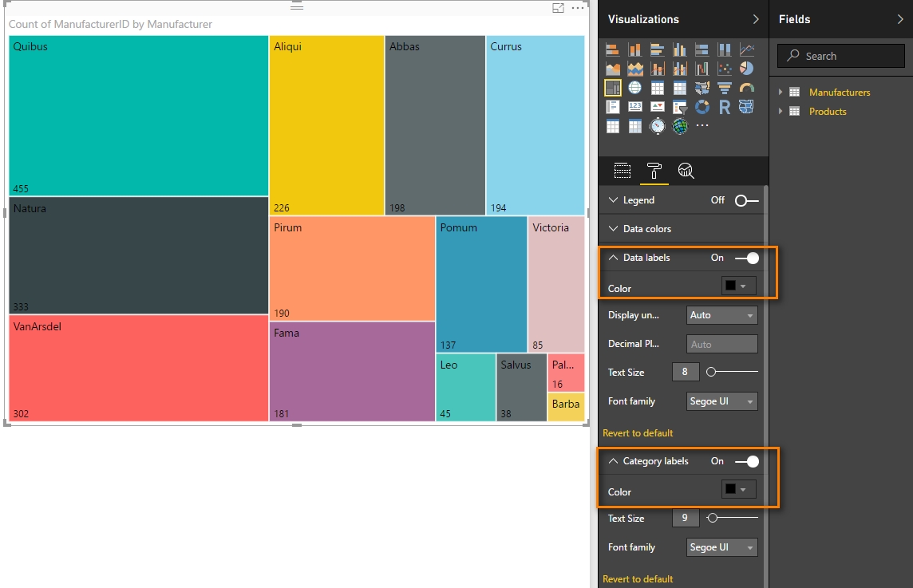Expand the Products table
Screen dimensions: 913x588
[x=781, y=111]
